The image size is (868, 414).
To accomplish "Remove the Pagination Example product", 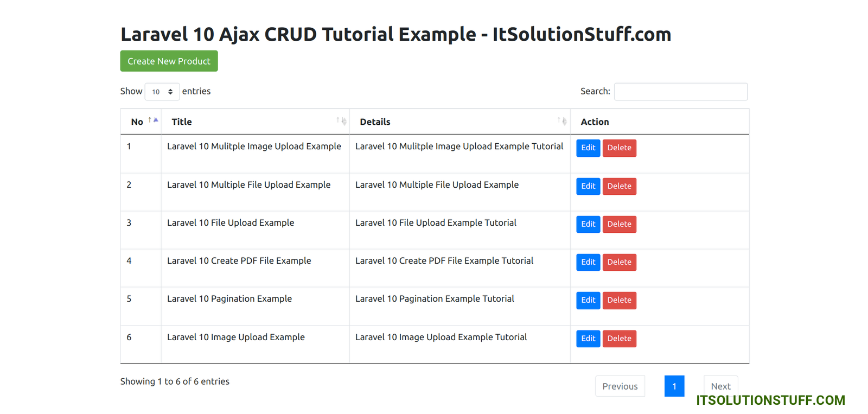I will click(x=619, y=300).
